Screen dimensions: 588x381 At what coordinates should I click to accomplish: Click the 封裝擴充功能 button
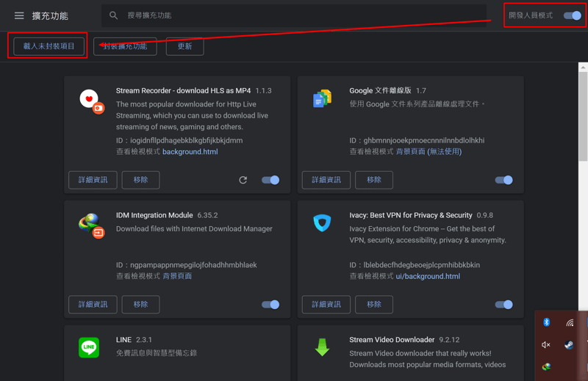(125, 46)
